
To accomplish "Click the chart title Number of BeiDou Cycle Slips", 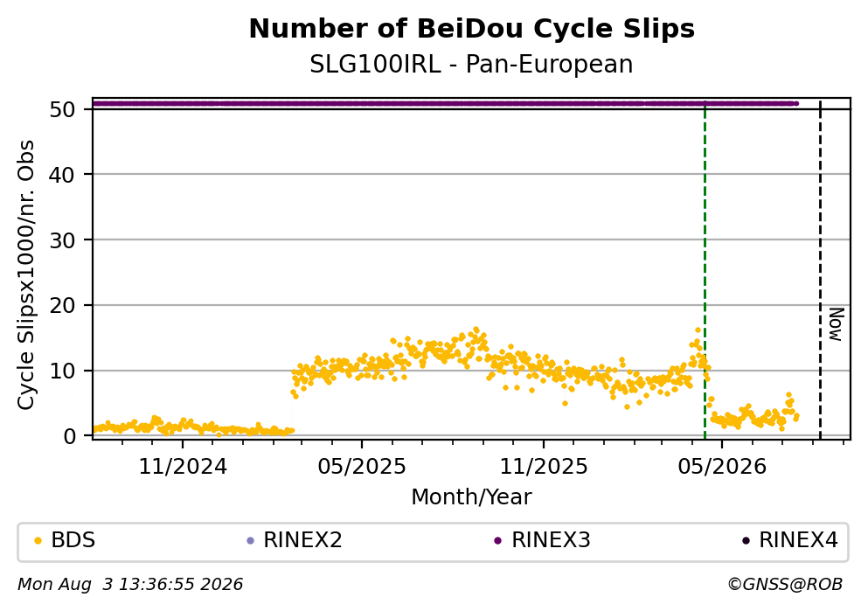I will pos(472,29).
